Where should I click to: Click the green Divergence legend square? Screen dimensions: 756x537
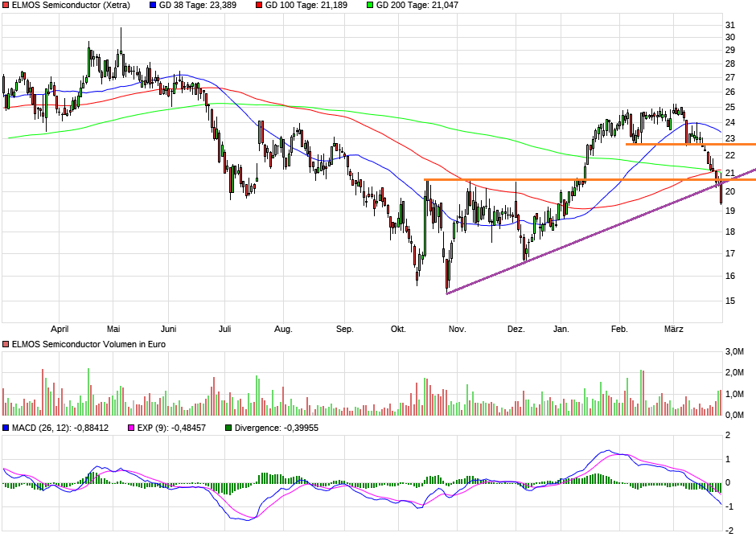(228, 428)
